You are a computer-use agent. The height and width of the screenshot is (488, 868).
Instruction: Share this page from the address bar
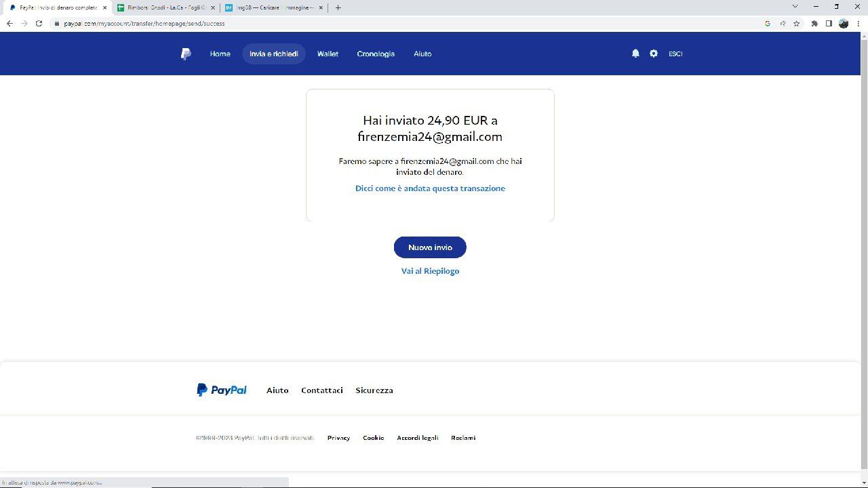pyautogui.click(x=783, y=23)
